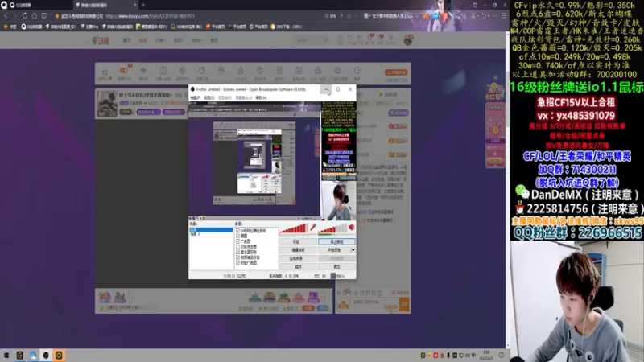Toggle the 16级粉丝牌 source checkbox

[x=237, y=231]
